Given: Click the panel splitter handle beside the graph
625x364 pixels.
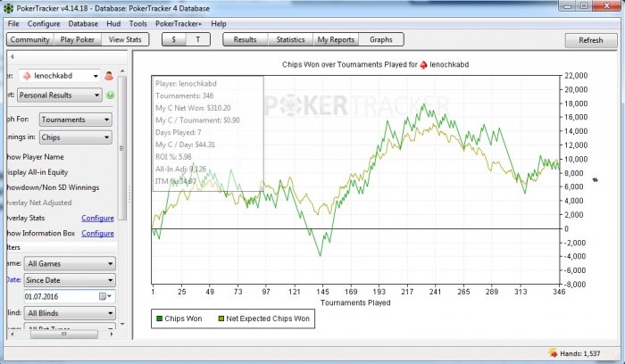Looking at the screenshot, I should [x=129, y=194].
